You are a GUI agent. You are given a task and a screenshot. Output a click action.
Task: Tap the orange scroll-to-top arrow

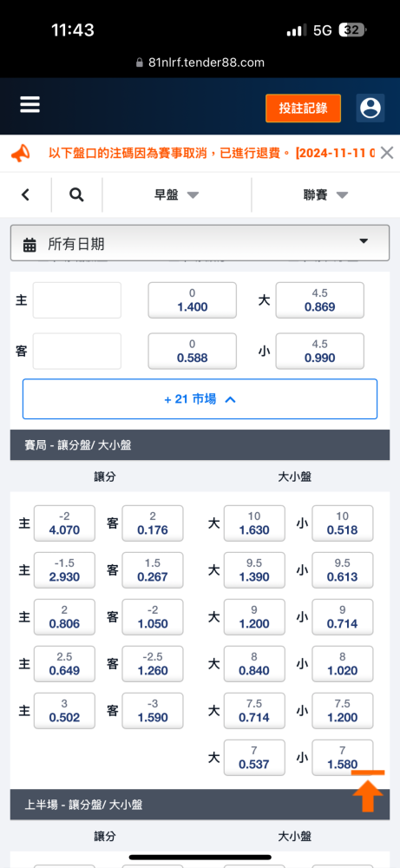[x=368, y=791]
